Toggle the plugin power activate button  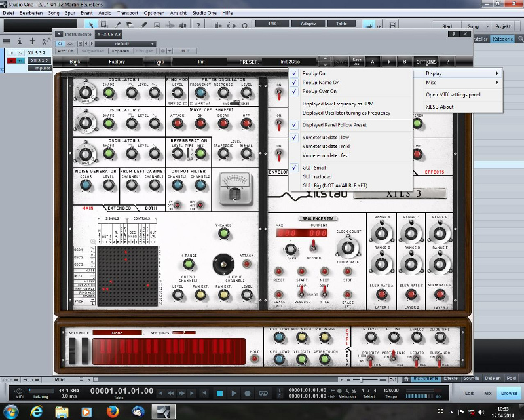coord(60,43)
